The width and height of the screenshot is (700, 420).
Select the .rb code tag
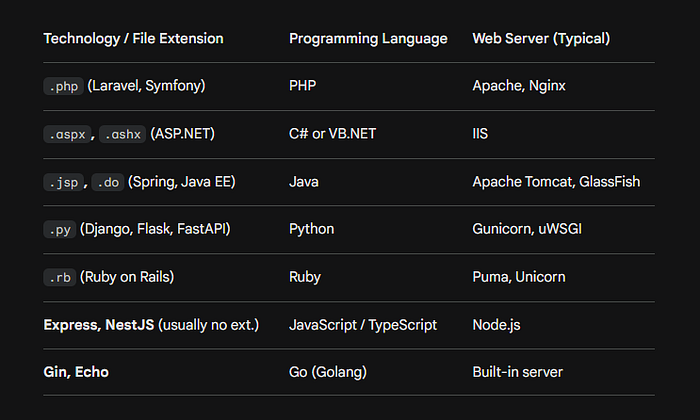(x=60, y=278)
